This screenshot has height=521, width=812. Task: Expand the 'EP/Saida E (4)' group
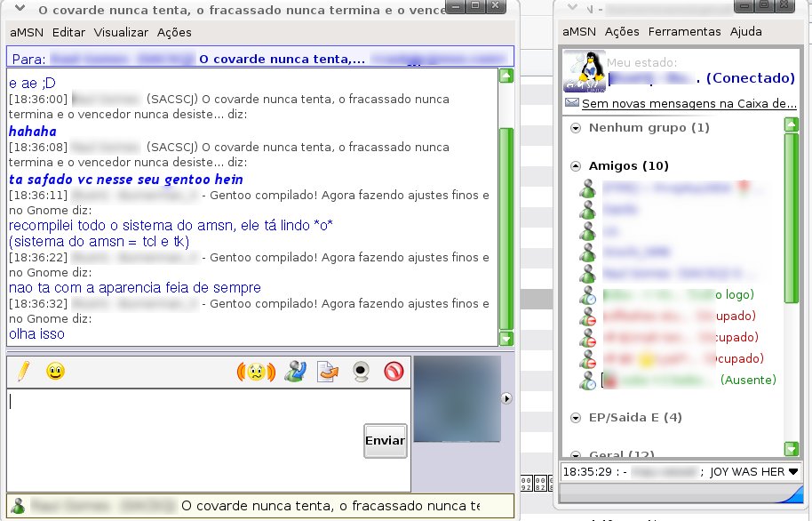click(x=576, y=418)
